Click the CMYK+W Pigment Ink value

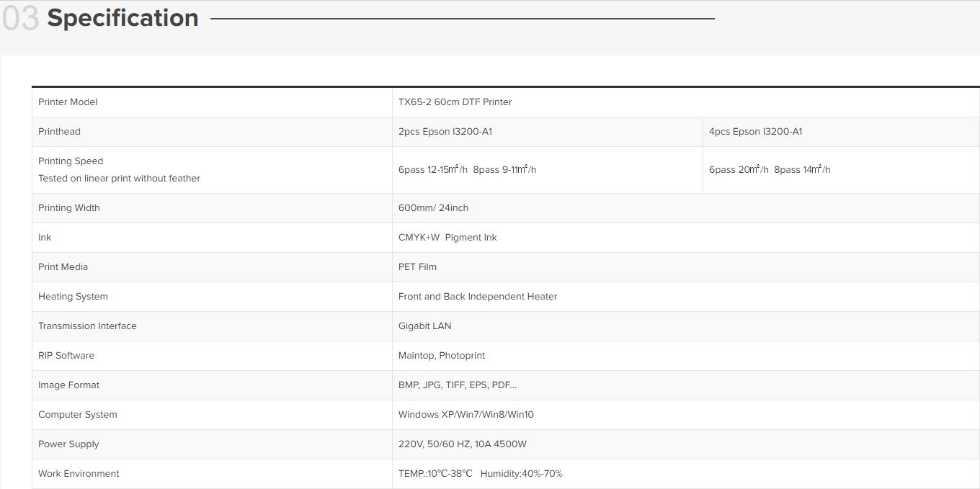coord(447,238)
